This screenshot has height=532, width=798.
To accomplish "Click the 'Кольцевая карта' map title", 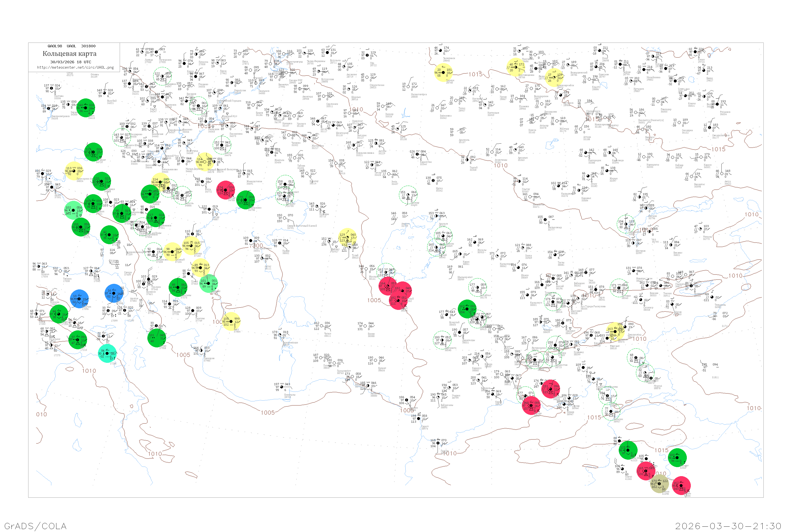I will tap(69, 54).
